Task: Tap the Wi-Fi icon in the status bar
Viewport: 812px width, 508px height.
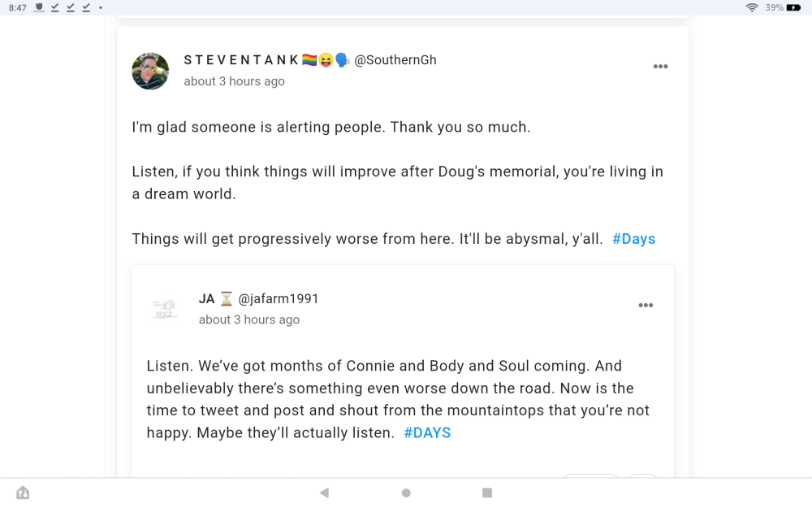Action: coord(754,7)
